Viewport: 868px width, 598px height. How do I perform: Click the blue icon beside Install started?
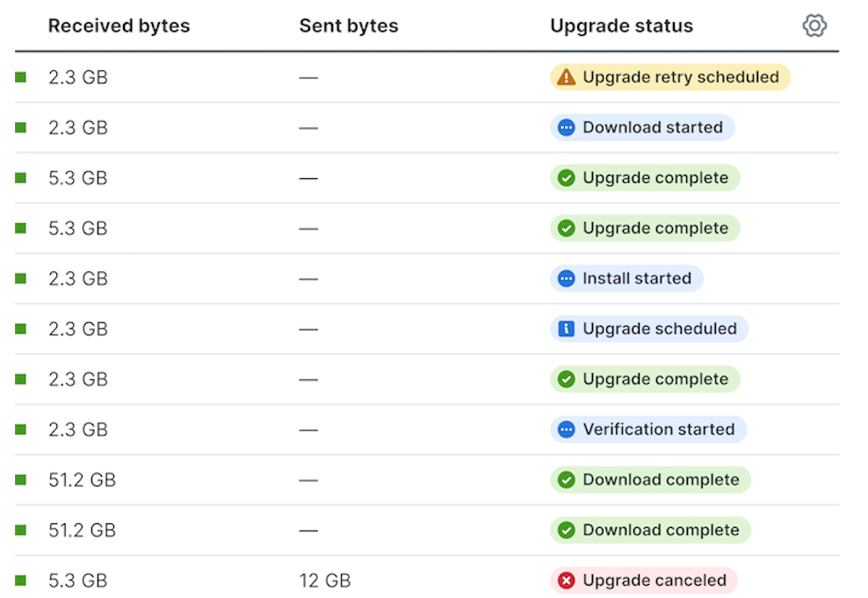tap(567, 278)
